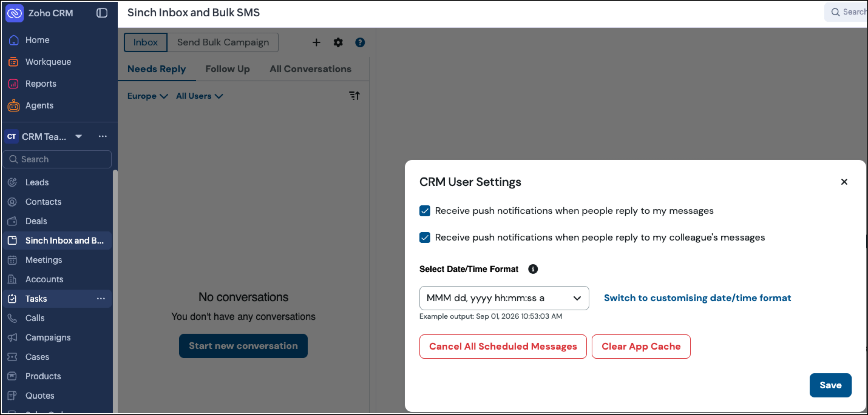The height and width of the screenshot is (415, 868).
Task: Add new conversation with plus icon
Action: coord(316,42)
